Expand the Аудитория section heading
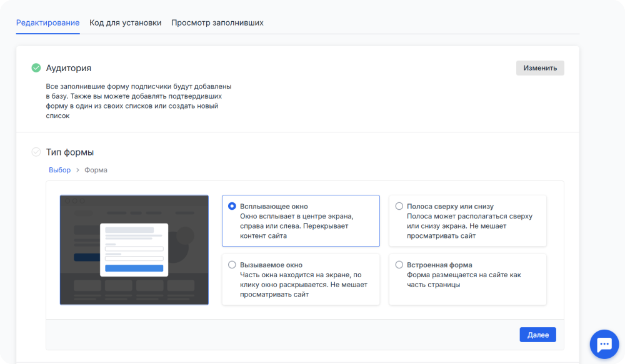This screenshot has width=625, height=364. pos(69,68)
